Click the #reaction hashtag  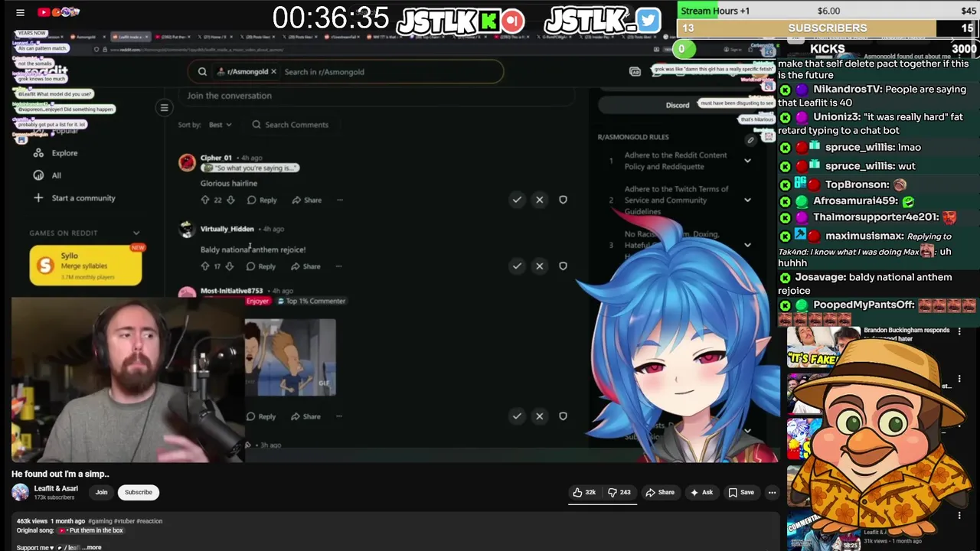(149, 521)
